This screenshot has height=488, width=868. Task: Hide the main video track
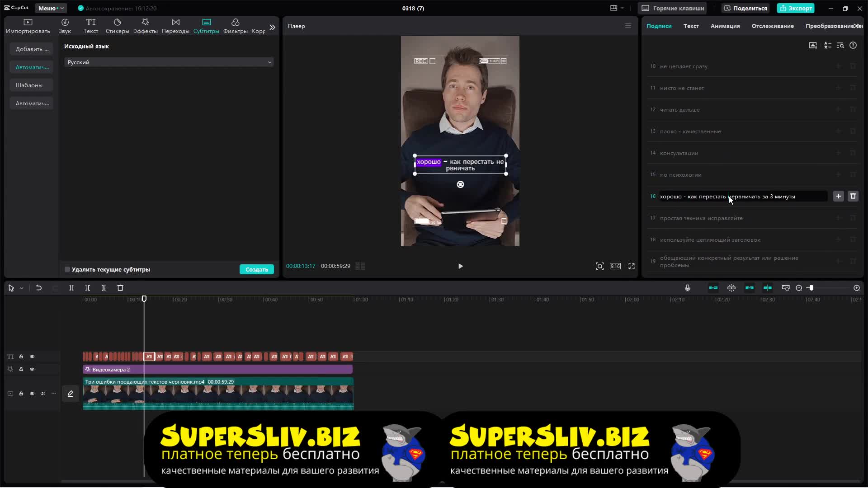tap(32, 394)
